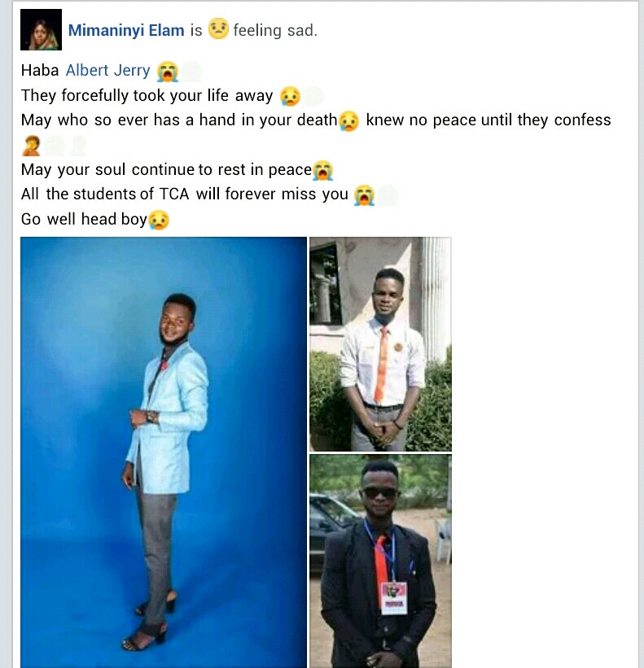The height and width of the screenshot is (668, 644).
Task: Click the teary emoji after "life away"
Action: (290, 96)
